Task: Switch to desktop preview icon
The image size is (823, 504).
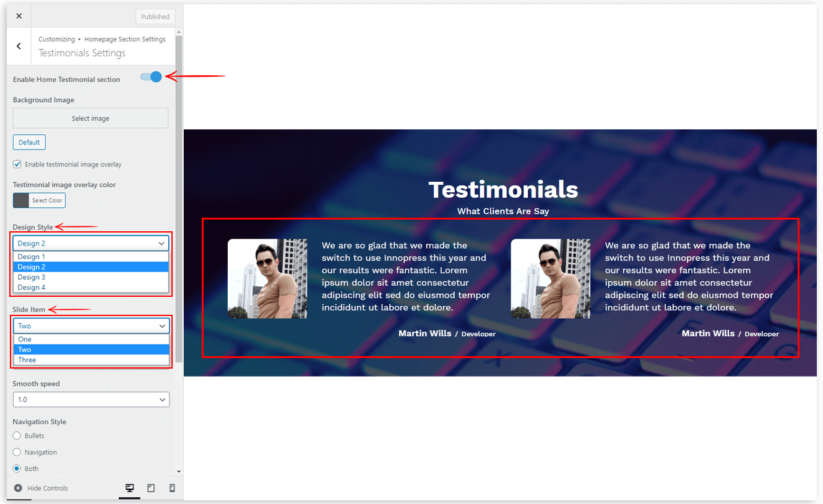Action: coord(129,488)
